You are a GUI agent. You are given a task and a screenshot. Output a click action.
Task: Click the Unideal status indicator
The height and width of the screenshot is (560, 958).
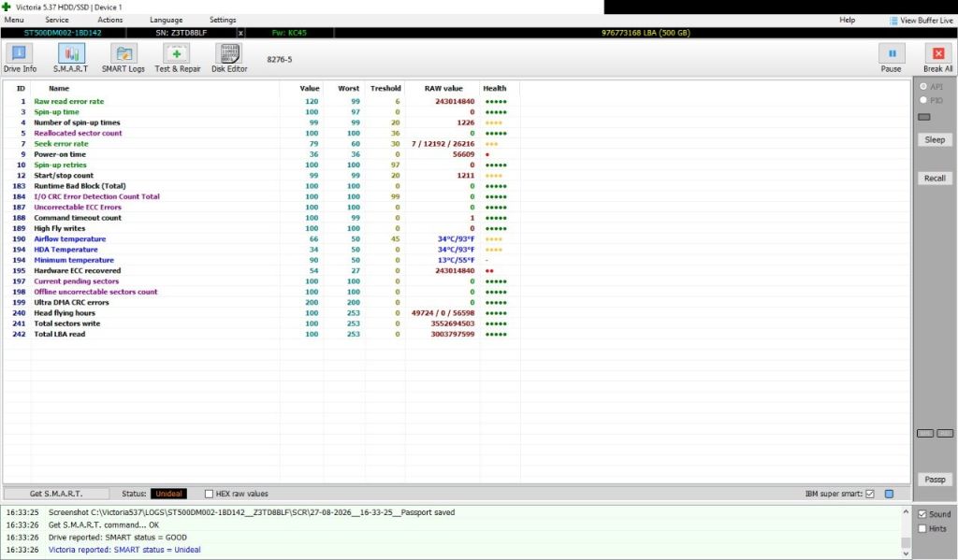click(x=168, y=494)
